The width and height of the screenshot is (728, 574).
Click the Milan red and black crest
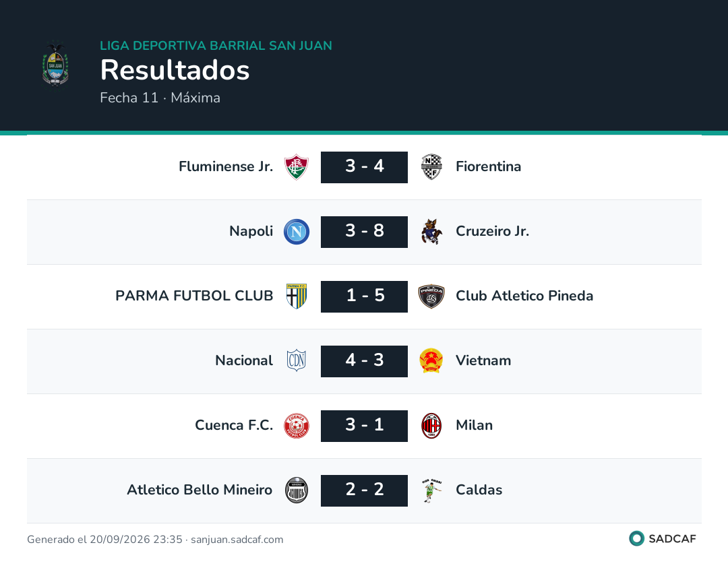click(431, 426)
